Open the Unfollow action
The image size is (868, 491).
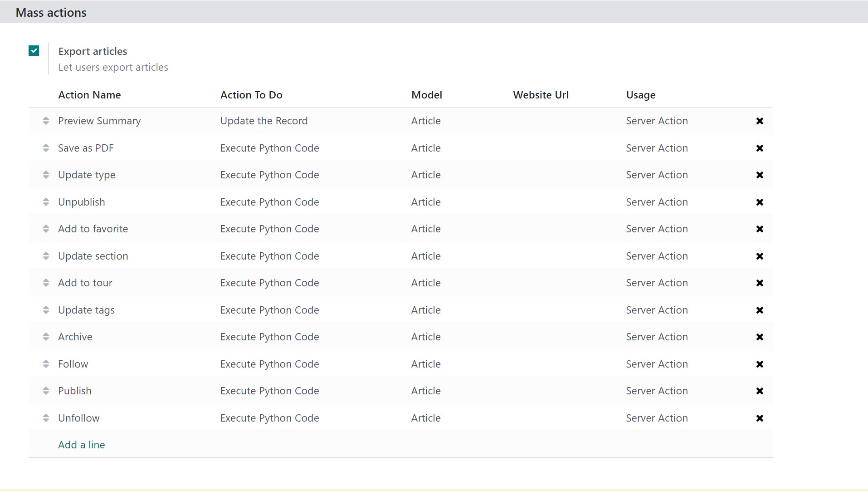click(x=79, y=418)
